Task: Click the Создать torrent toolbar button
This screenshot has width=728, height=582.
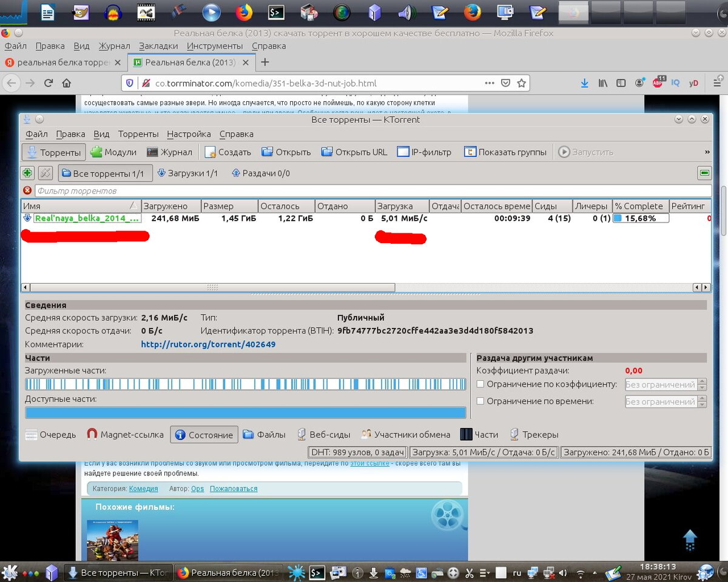Action: pyautogui.click(x=228, y=152)
